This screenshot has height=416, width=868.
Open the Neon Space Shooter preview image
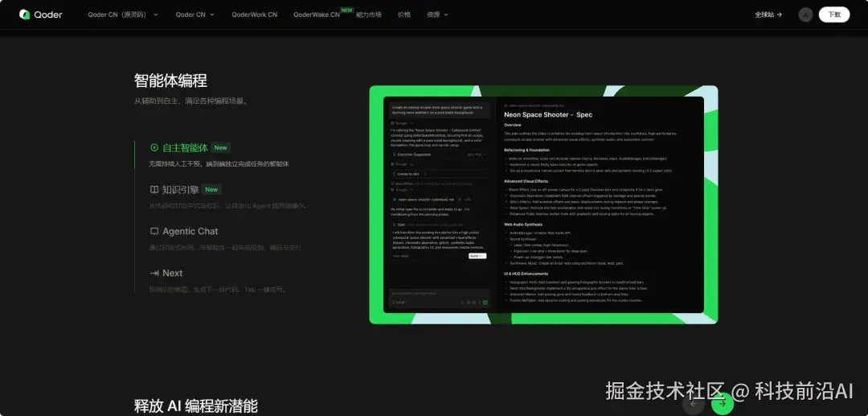(x=543, y=204)
